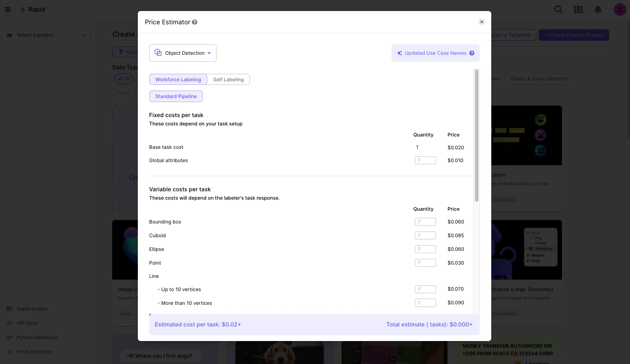Click the Create Custom Project button
Screen dimensions: 630x364
click(x=573, y=35)
